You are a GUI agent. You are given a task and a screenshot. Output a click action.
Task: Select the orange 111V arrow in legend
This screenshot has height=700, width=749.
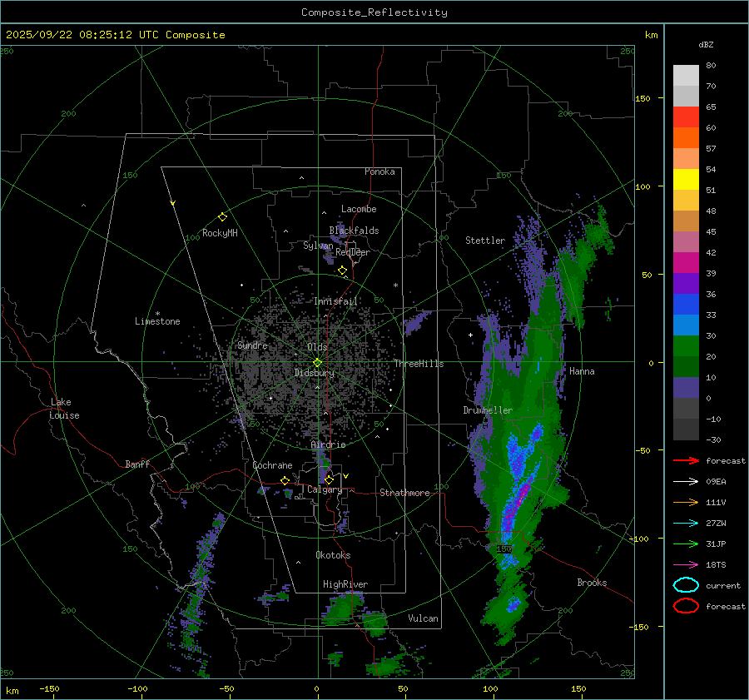(685, 502)
